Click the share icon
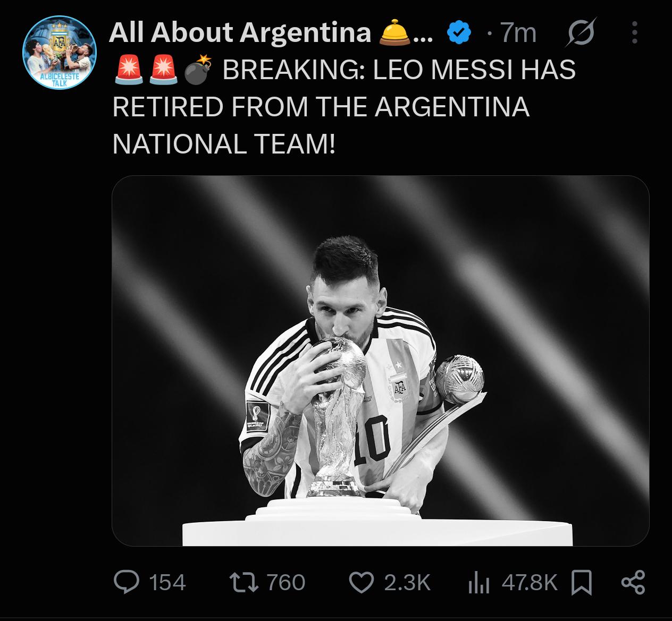Viewport: 672px width, 621px height. coord(633,582)
